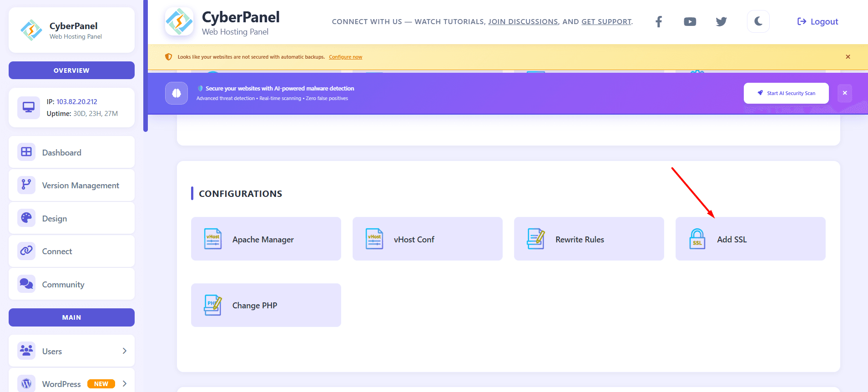Go to Dashboard in sidebar
Screen dimensions: 868x392
(x=71, y=152)
